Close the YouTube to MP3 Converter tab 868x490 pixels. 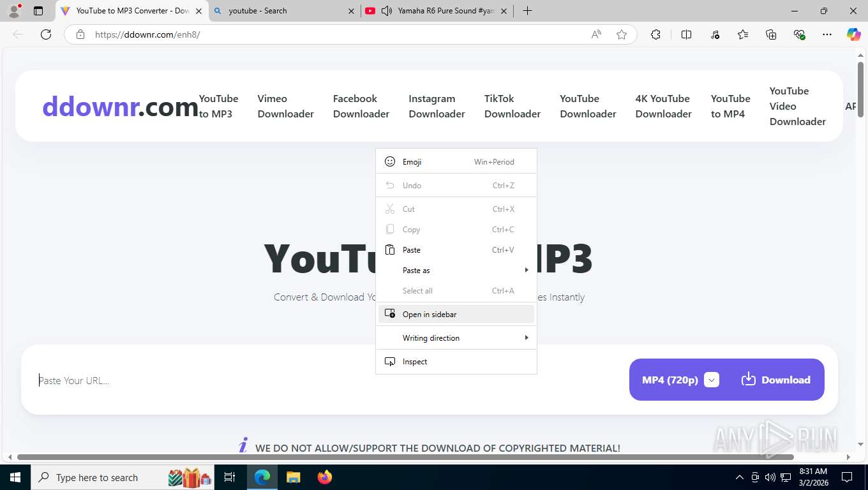coord(198,11)
